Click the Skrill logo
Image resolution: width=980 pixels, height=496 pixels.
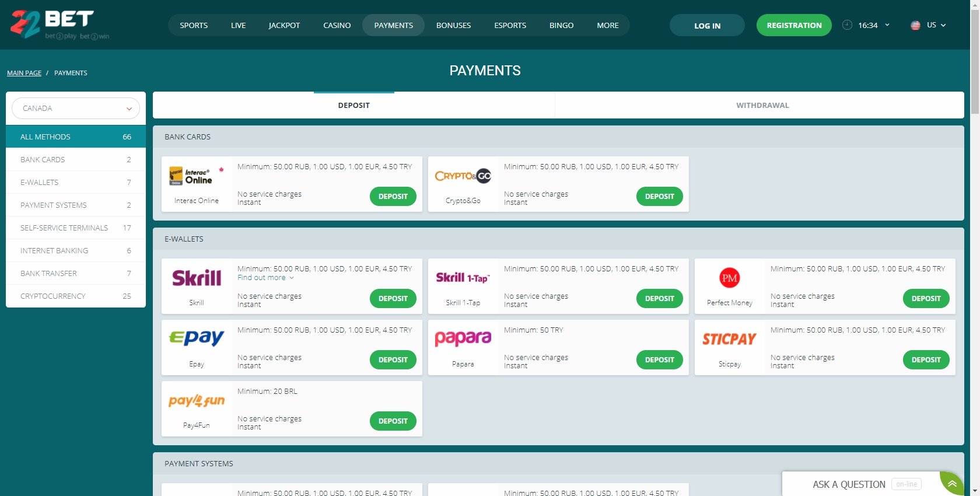197,278
